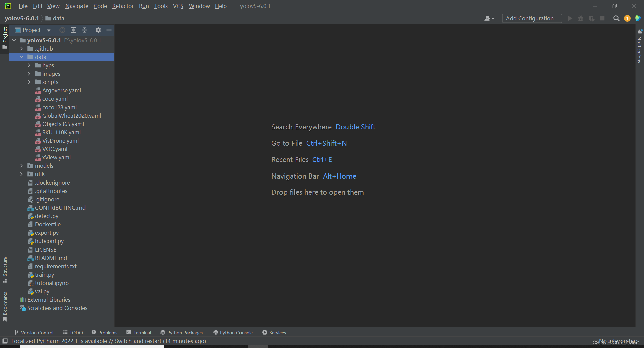Click Add Configuration button
This screenshot has height=348, width=644.
click(532, 18)
